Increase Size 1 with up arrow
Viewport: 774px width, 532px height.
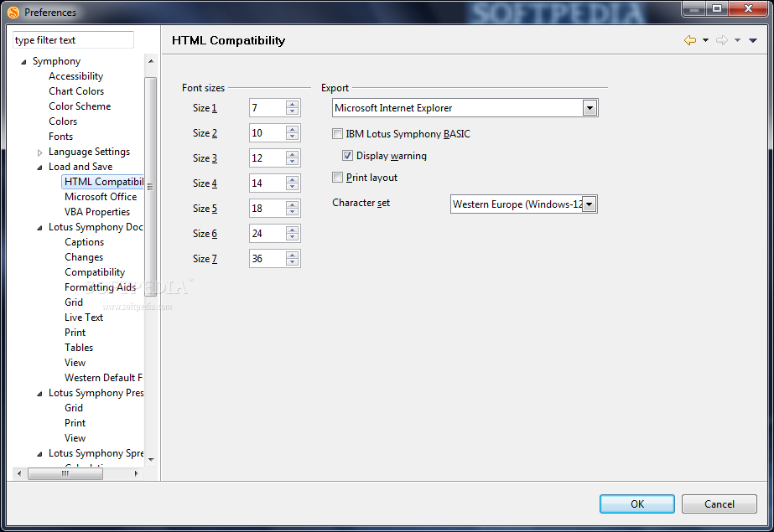point(292,104)
